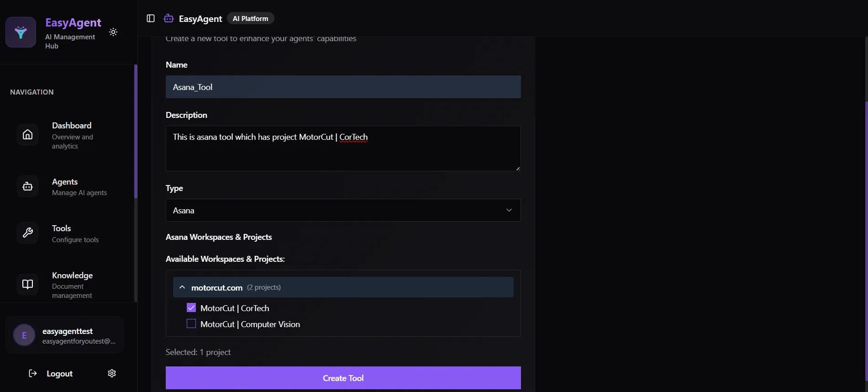Open settings via the gear icon
This screenshot has width=868, height=392.
112,373
